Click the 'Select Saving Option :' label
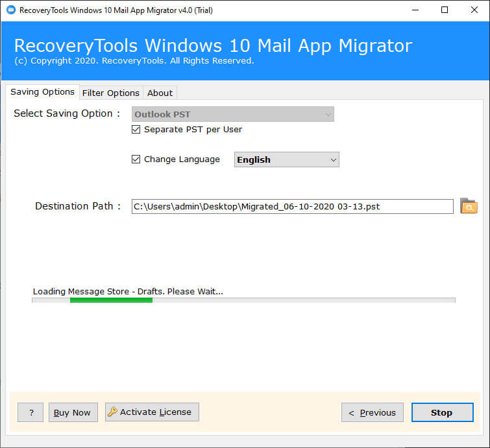The width and height of the screenshot is (490, 448). click(67, 113)
